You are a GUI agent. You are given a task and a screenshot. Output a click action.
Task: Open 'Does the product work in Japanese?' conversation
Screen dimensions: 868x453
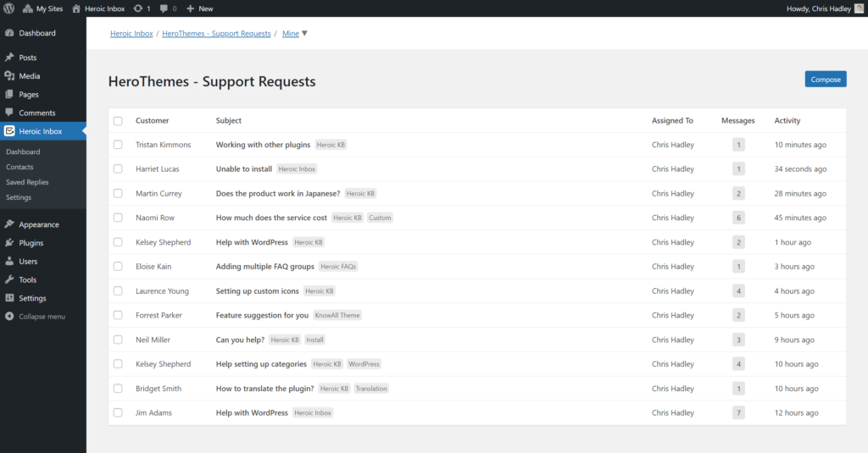(278, 193)
